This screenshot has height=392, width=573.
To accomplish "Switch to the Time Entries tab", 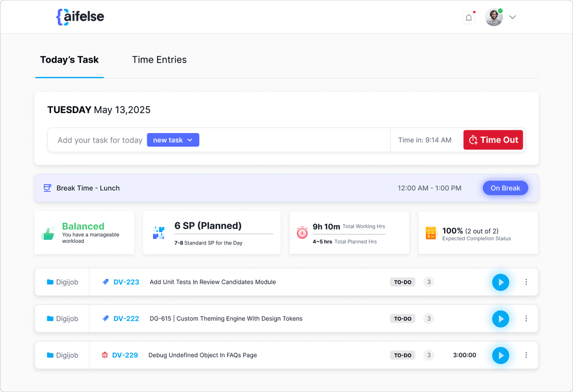I will click(159, 60).
